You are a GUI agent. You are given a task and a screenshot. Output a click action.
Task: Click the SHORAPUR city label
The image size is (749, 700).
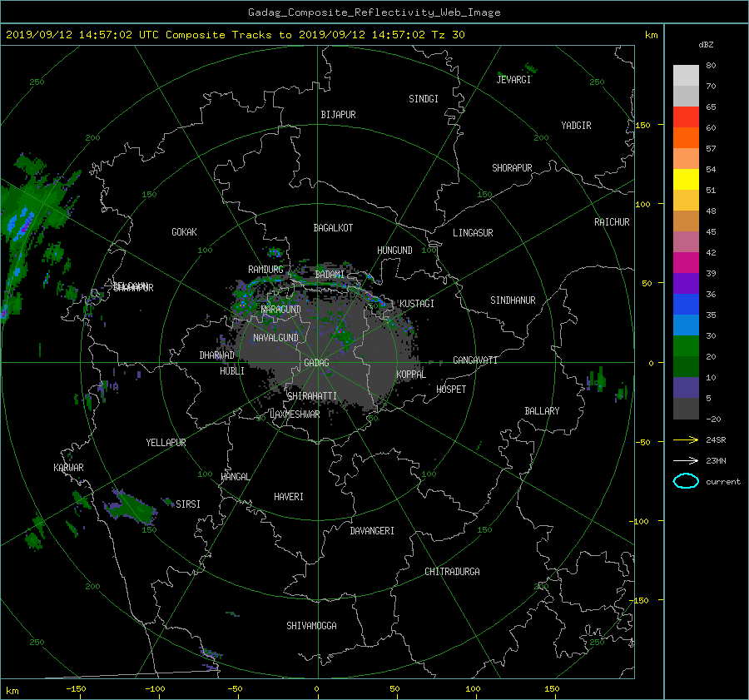(512, 168)
